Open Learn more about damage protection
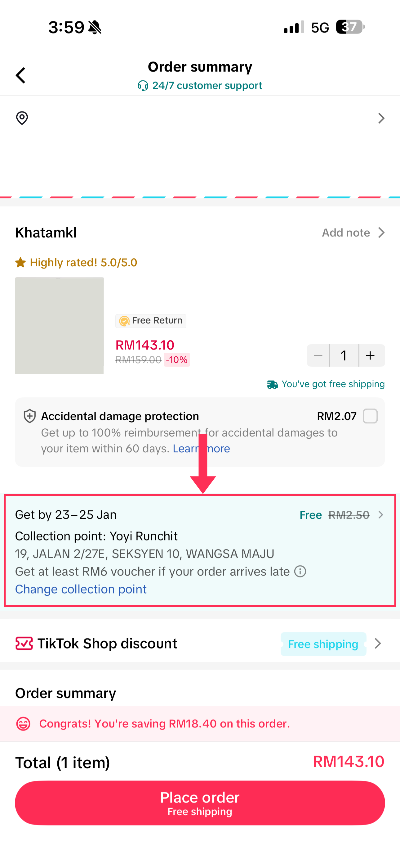This screenshot has width=400, height=868. coord(201,449)
